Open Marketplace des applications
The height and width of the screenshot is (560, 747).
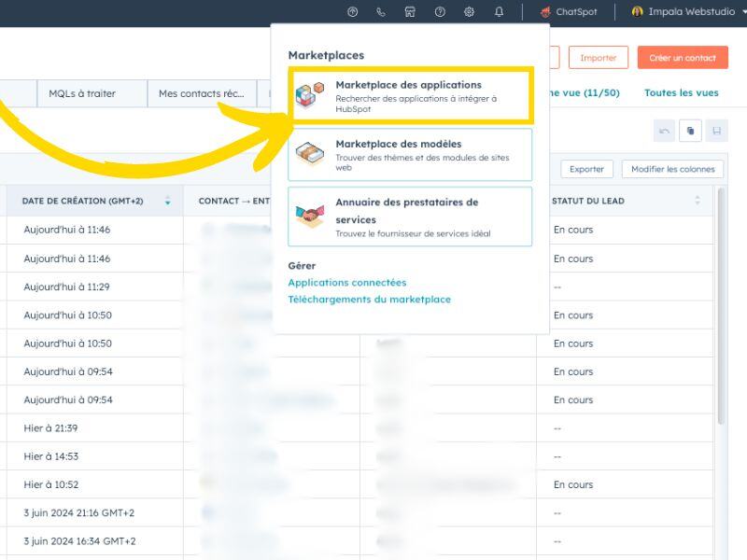pyautogui.click(x=410, y=96)
